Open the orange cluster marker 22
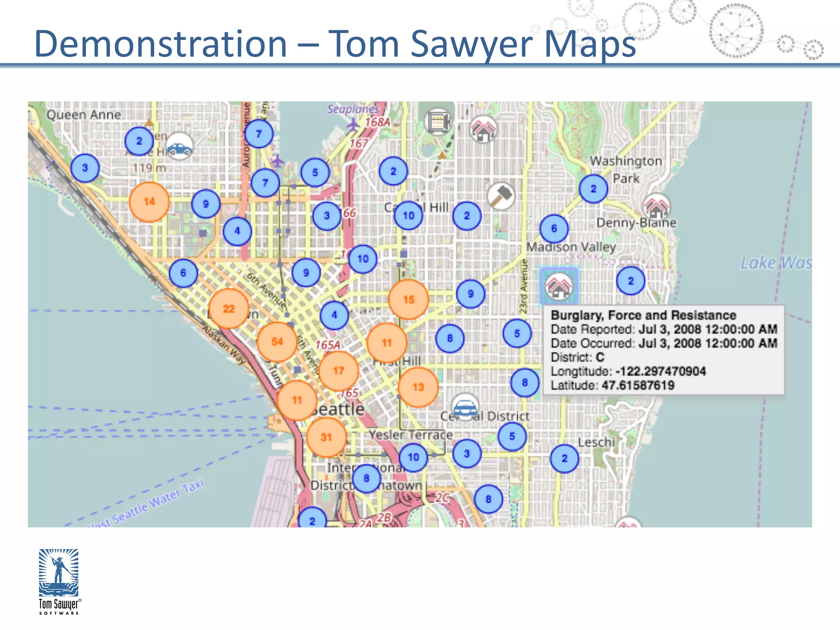 pyautogui.click(x=229, y=308)
